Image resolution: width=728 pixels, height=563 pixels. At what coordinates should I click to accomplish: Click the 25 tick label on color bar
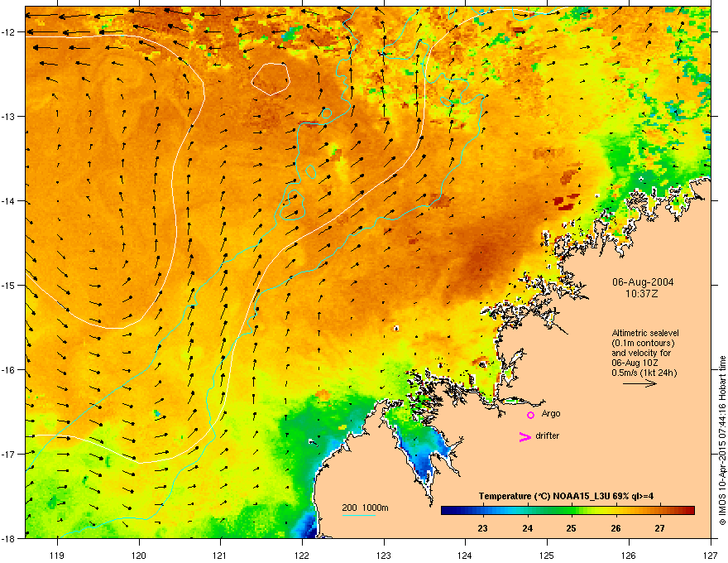[571, 528]
